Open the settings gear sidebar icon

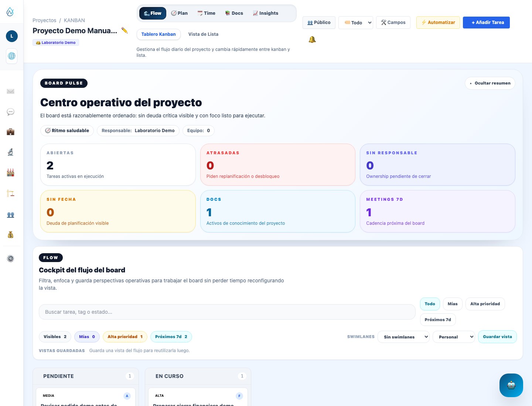pos(11,259)
